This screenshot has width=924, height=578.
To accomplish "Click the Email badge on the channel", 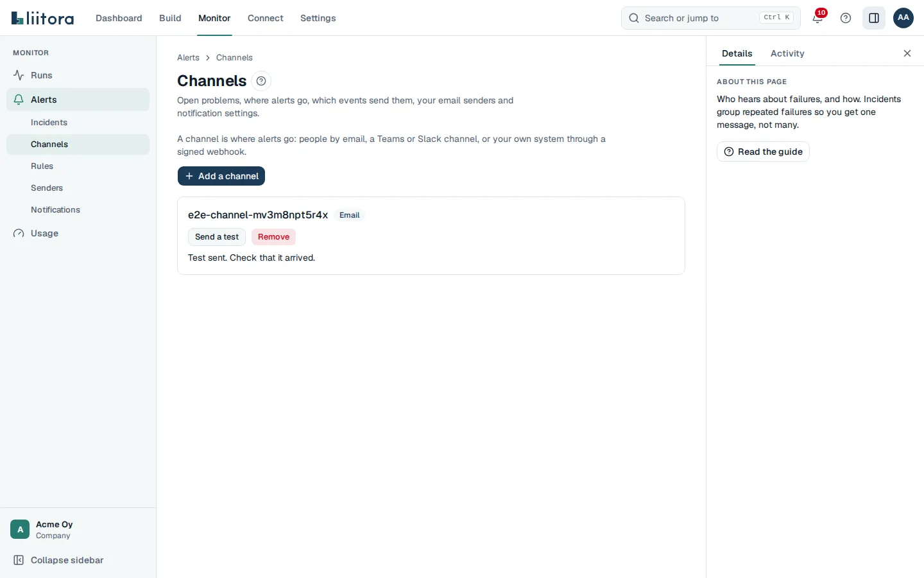I will point(350,215).
